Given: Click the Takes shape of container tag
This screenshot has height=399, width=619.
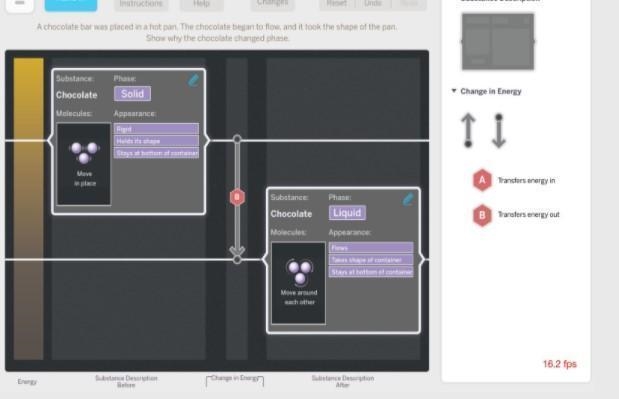Looking at the screenshot, I should 371,260.
